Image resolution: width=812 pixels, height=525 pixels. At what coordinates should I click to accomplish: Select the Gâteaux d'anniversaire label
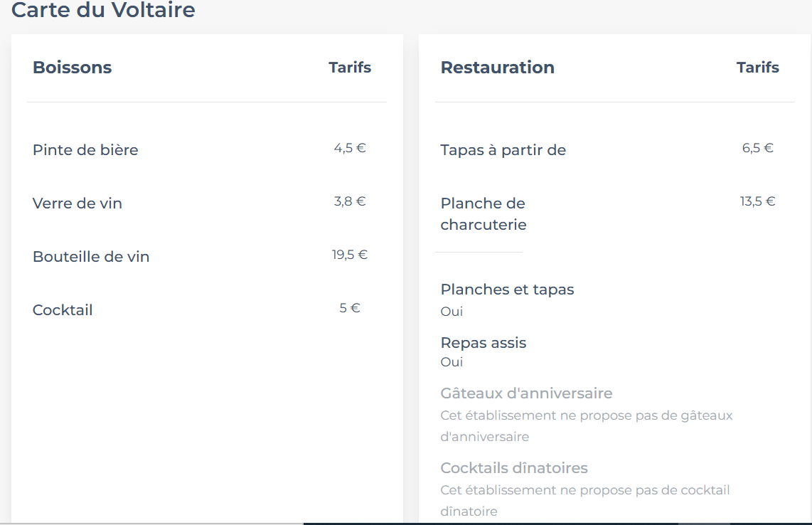pos(526,393)
